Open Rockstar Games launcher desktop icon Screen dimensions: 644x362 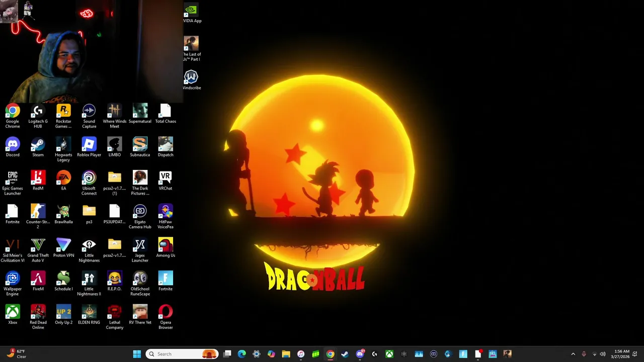(63, 116)
